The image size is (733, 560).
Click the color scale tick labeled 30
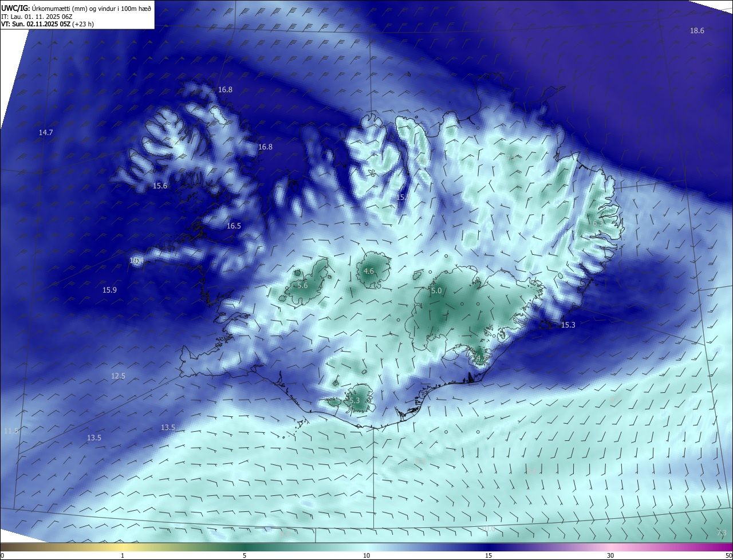click(610, 555)
